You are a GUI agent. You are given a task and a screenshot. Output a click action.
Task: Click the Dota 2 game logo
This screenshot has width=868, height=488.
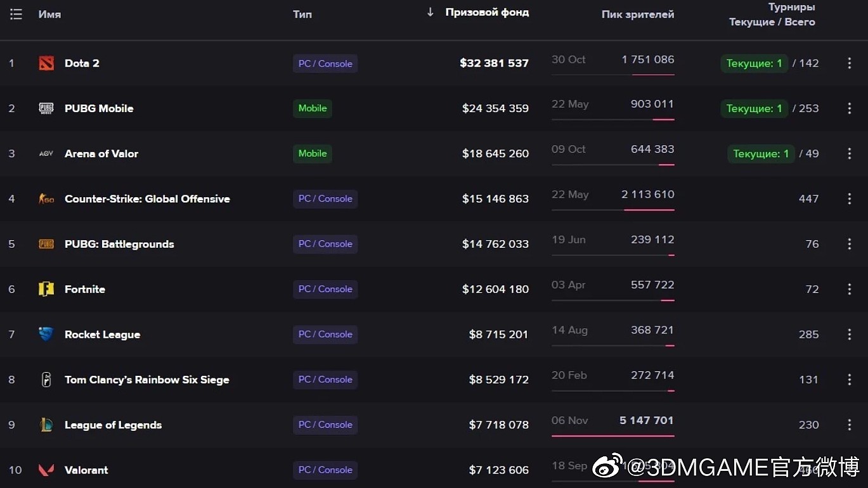[x=46, y=63]
